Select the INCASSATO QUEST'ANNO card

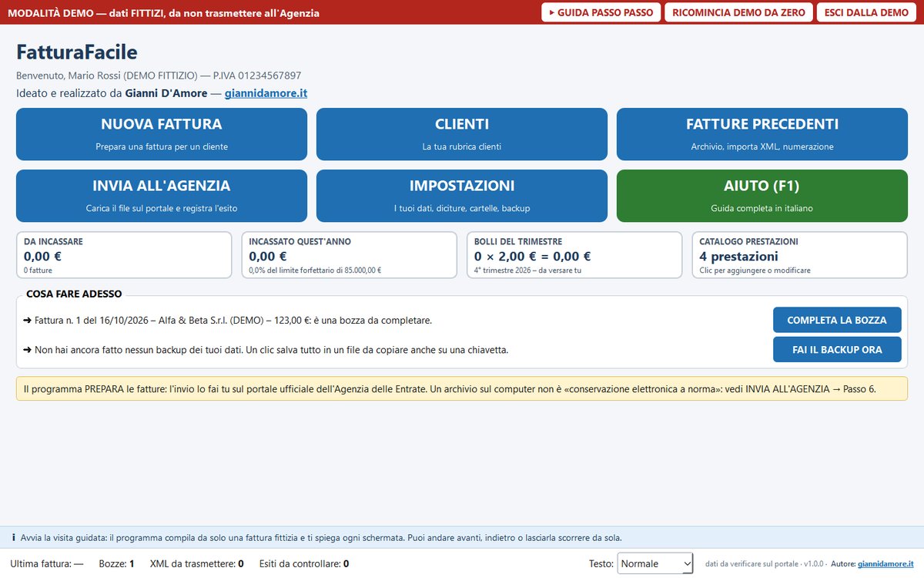(349, 255)
